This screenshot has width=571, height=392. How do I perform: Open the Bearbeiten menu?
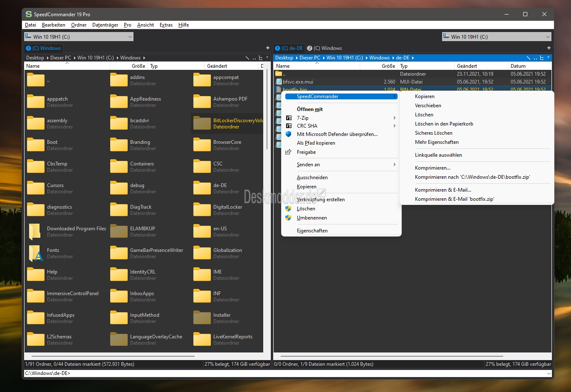54,25
